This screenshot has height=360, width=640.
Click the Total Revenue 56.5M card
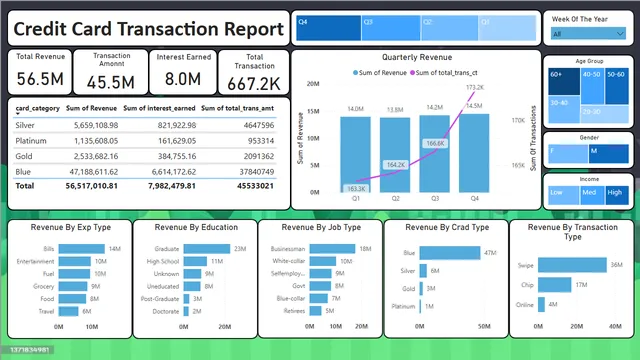[40, 72]
